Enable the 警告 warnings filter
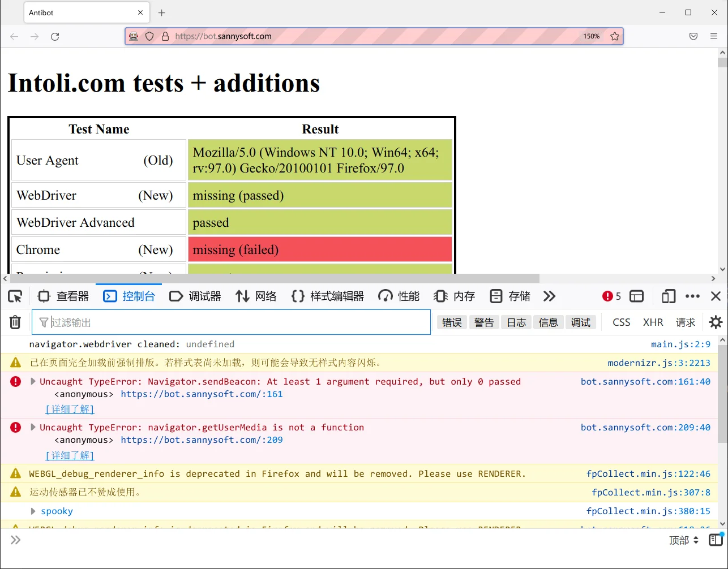728x569 pixels. pyautogui.click(x=484, y=322)
